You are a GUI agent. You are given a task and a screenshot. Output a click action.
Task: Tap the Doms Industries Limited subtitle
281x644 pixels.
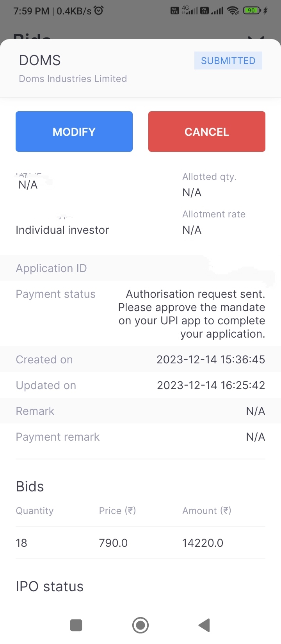point(73,78)
